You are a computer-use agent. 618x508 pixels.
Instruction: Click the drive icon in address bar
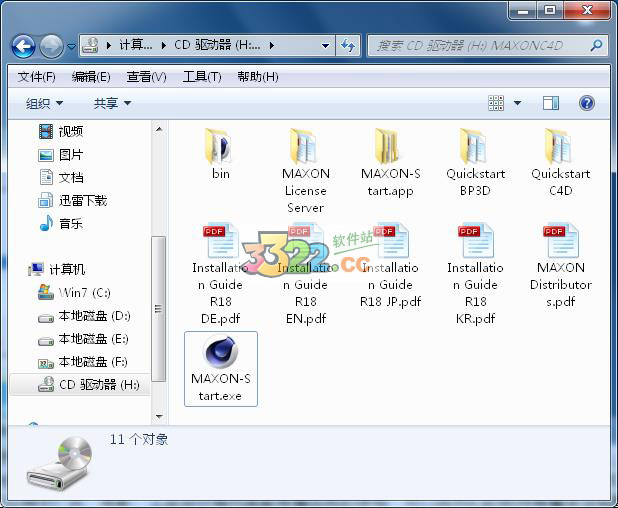(x=91, y=46)
